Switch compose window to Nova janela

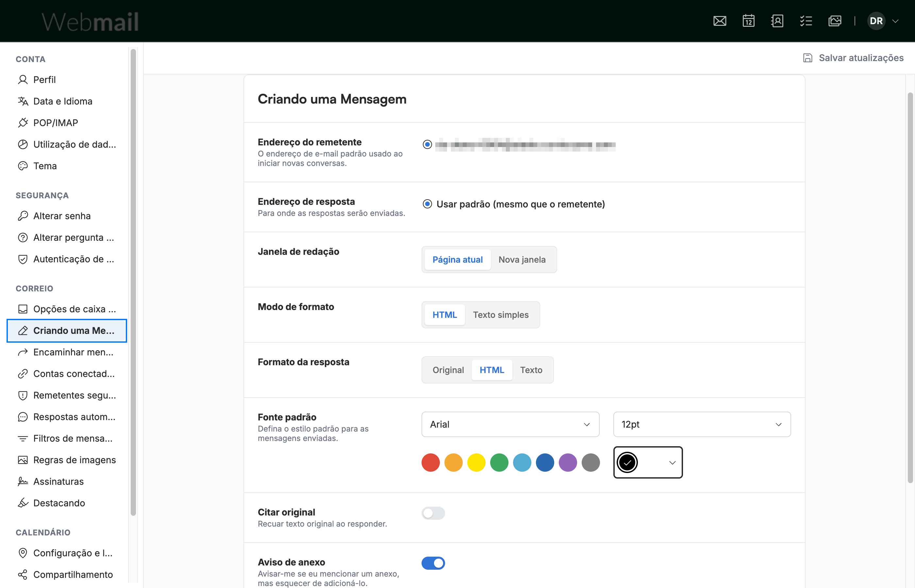[x=522, y=260]
